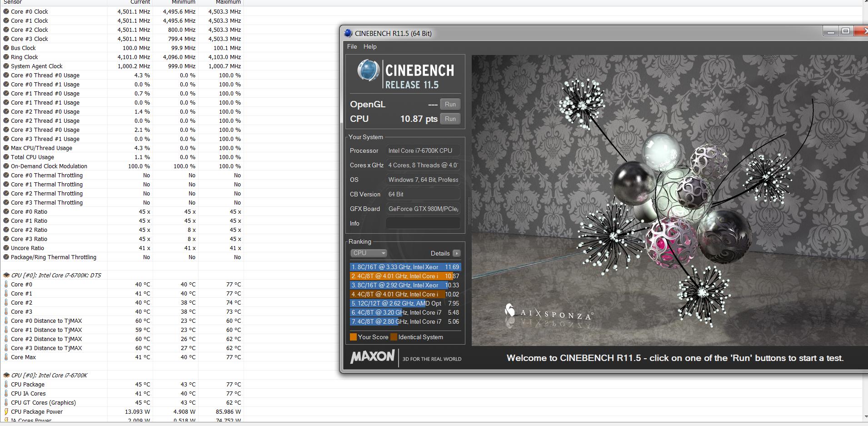Click the Core #0 Ratio icon
Screen dimensions: 868x426
[x=6, y=211]
